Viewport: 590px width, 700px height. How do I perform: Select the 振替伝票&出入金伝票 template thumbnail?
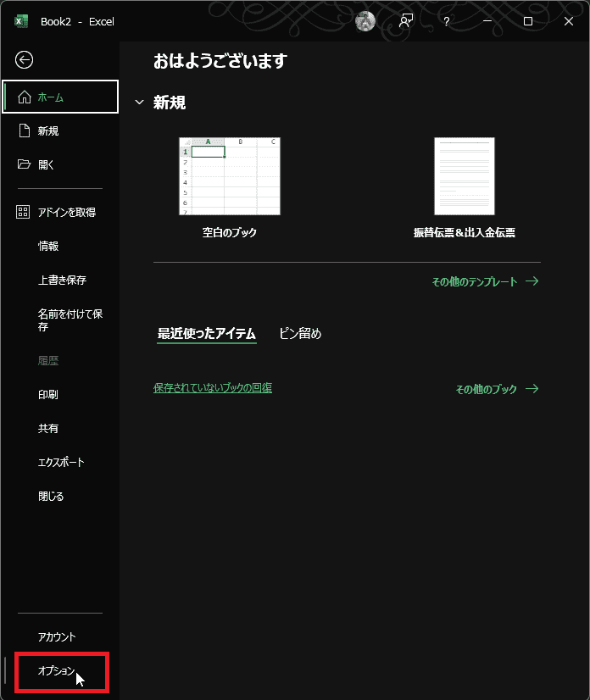[x=465, y=176]
